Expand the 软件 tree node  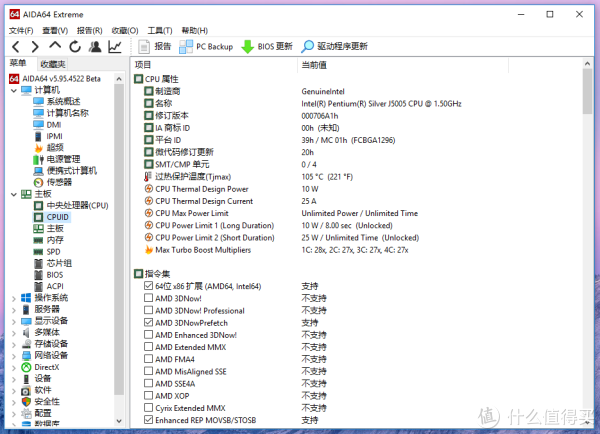[14, 391]
